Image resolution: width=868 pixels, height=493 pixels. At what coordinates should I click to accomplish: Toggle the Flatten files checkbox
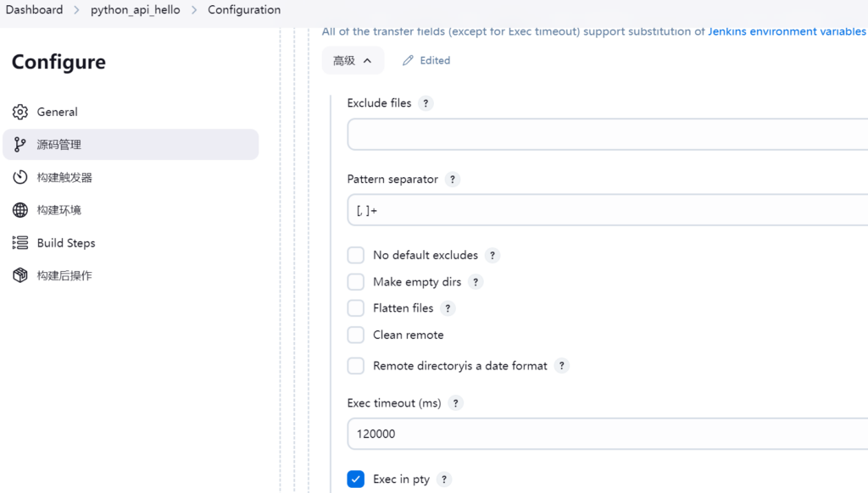356,308
